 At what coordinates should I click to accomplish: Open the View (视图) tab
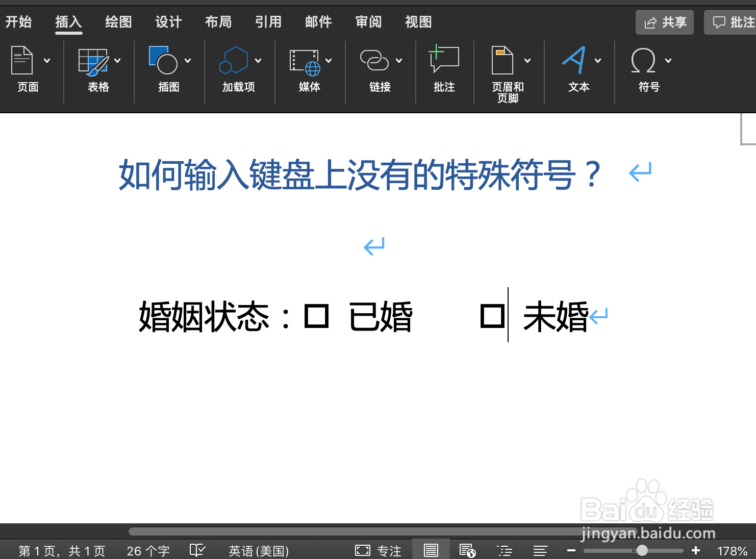(x=418, y=22)
